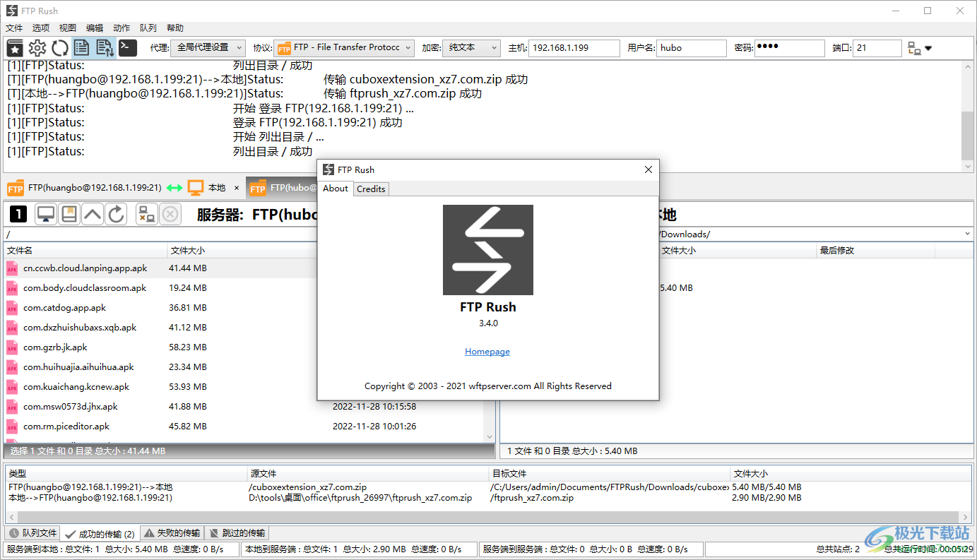
Task: Click the quick connect icon next to port
Action: click(x=914, y=48)
